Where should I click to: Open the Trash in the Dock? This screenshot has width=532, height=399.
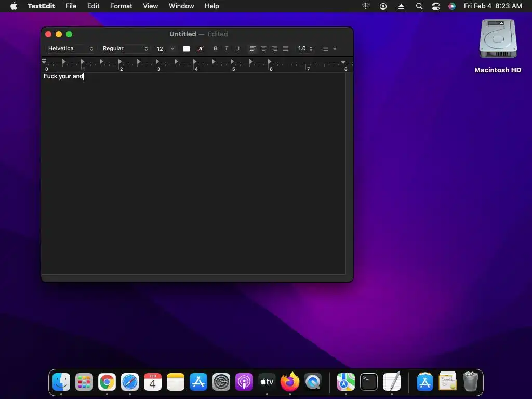471,381
